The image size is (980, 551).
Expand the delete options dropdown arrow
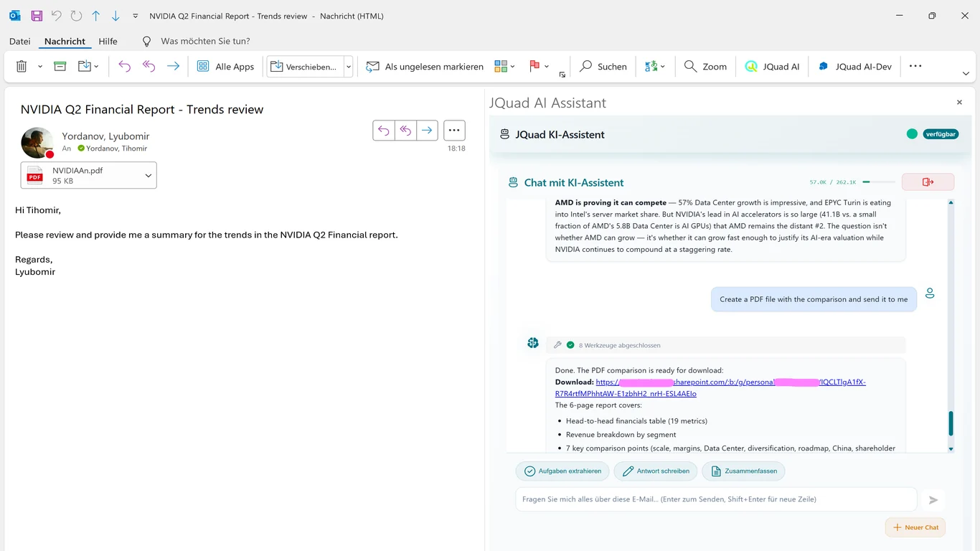pyautogui.click(x=40, y=67)
